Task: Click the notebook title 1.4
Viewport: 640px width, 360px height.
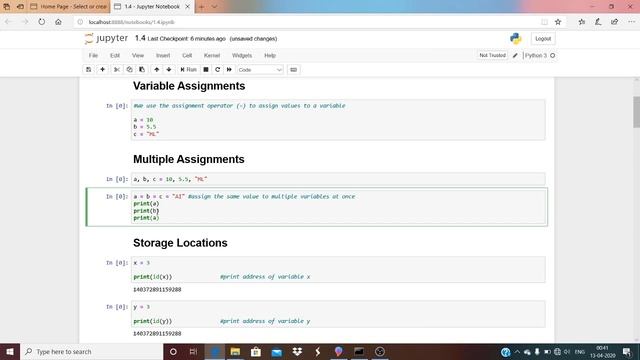Action: (140, 38)
